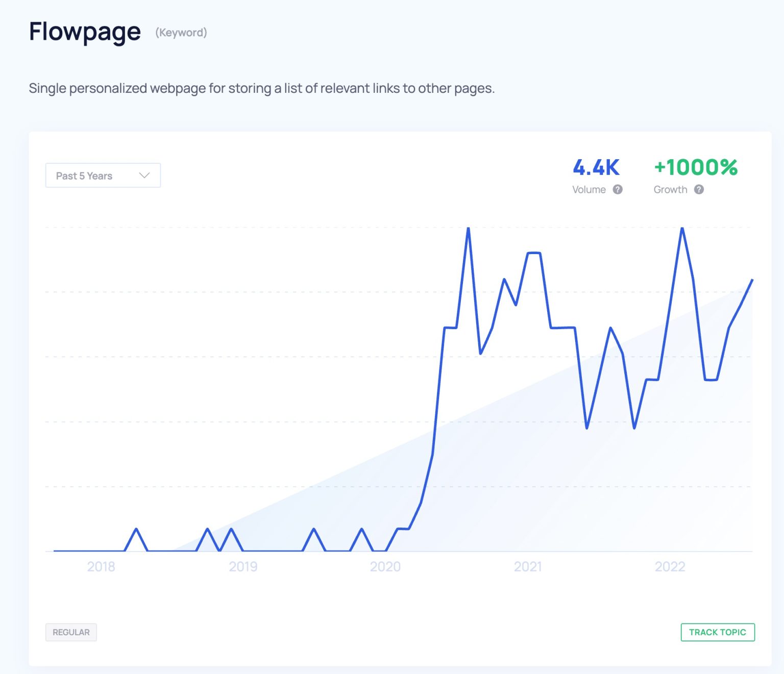This screenshot has height=674, width=784.
Task: Click the trend line at its 2022 peak
Action: [x=681, y=230]
